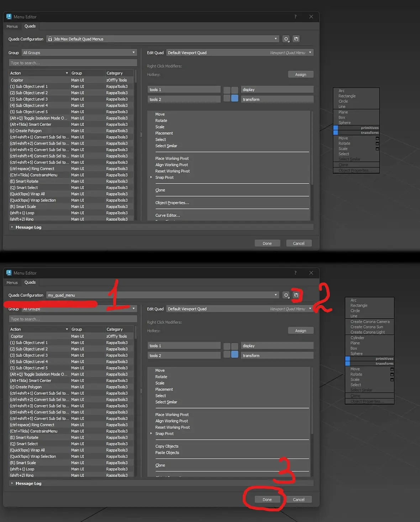Click help question mark in upper Menu Editor
Image resolution: width=420 pixels, height=522 pixels.
(x=295, y=17)
